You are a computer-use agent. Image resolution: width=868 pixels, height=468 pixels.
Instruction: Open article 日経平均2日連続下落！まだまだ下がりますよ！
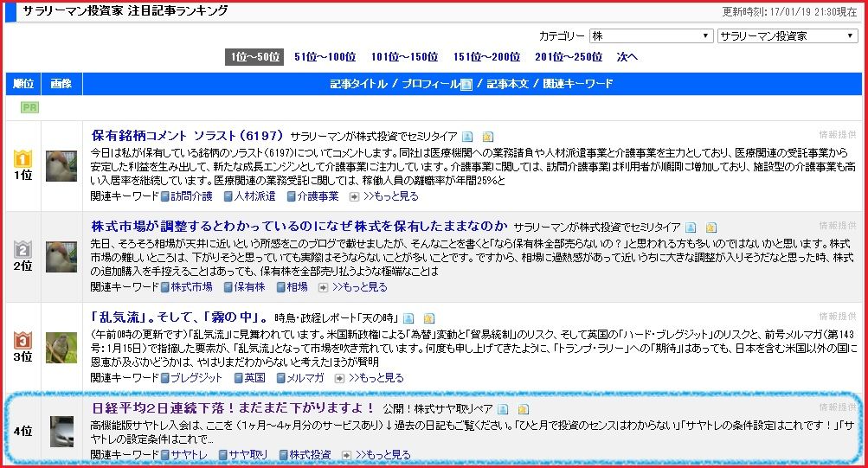(233, 408)
